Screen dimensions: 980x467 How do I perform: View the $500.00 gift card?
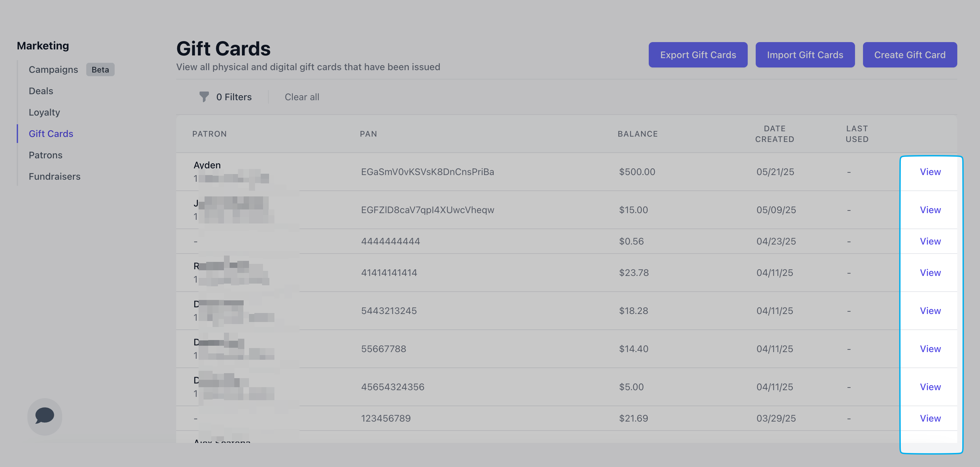(x=930, y=172)
